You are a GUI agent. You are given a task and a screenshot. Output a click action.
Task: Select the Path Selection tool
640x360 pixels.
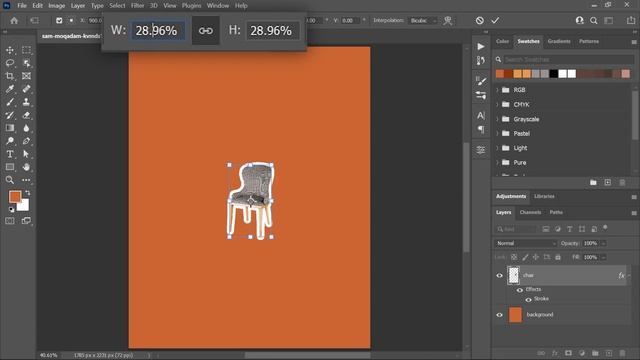tap(26, 154)
